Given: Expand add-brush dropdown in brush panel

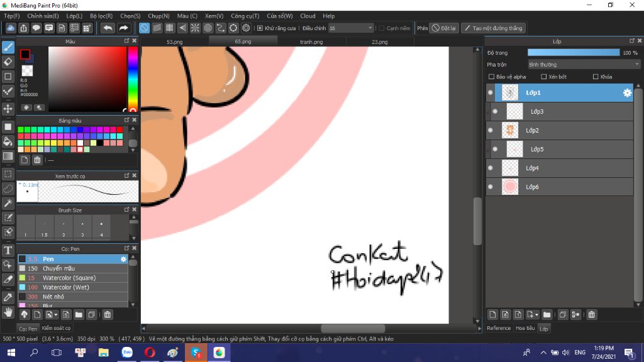Looking at the screenshot, I should [56, 315].
